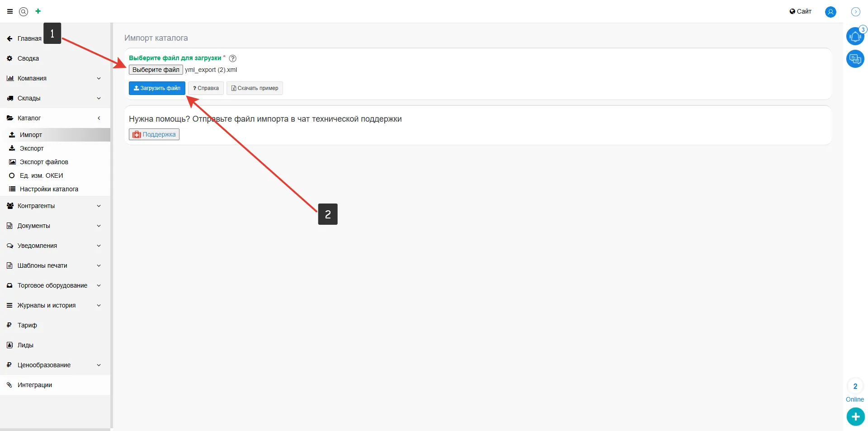Open the user profile avatar icon

[830, 12]
